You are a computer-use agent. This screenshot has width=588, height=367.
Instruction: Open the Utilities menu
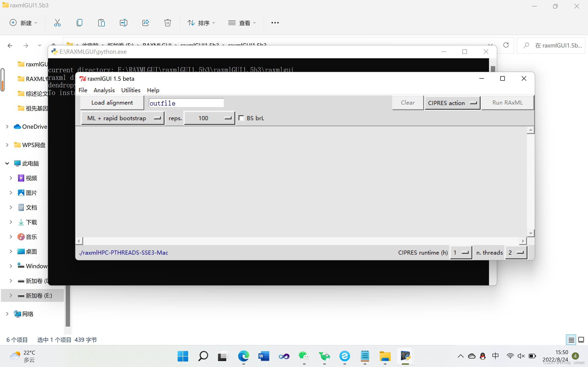click(131, 90)
